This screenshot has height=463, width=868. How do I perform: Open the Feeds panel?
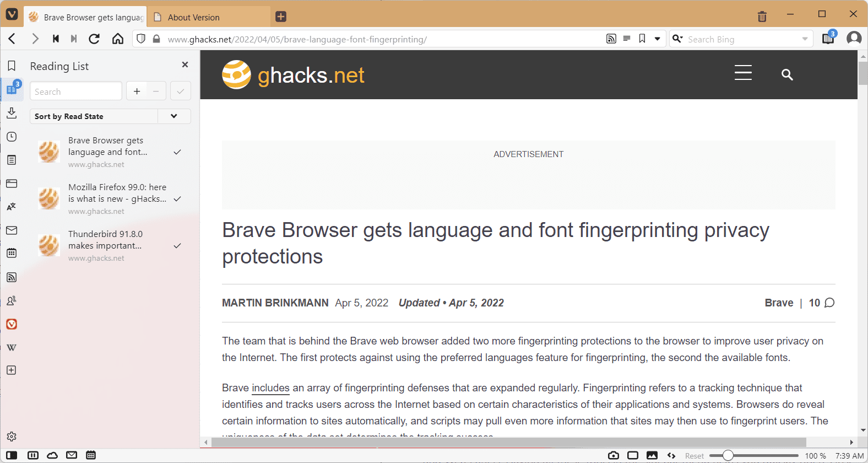point(12,277)
